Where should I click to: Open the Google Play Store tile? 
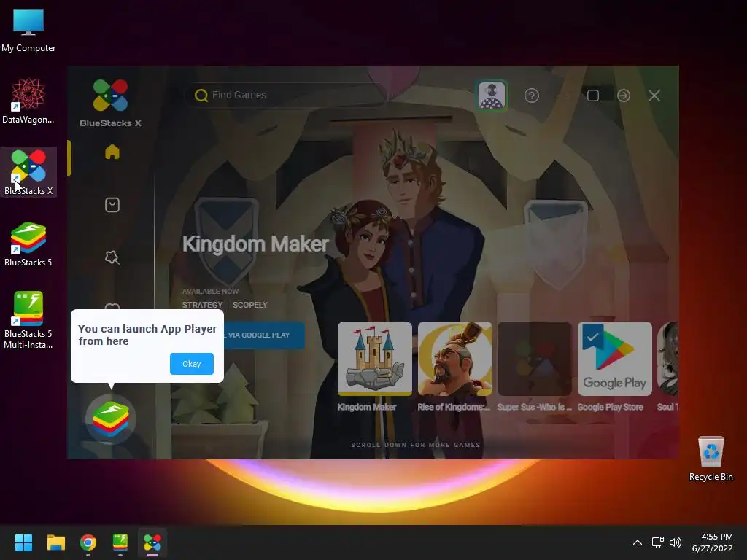coord(614,359)
